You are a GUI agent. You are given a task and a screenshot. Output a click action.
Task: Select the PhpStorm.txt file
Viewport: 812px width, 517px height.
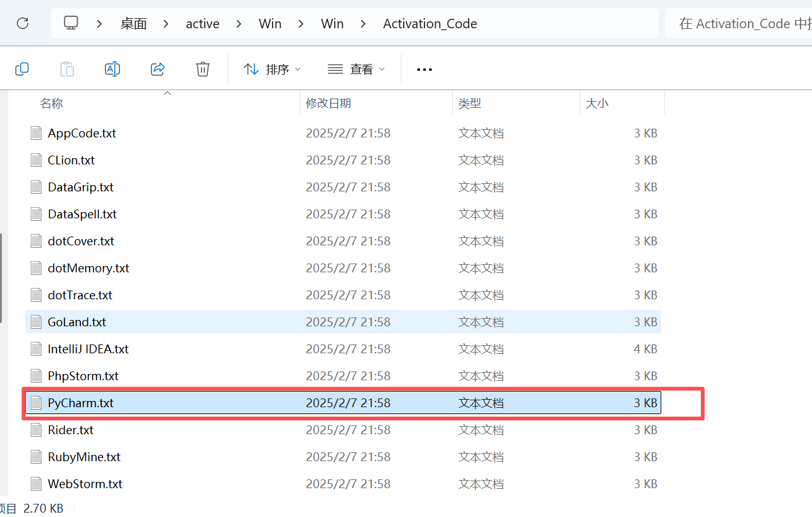coord(343,376)
